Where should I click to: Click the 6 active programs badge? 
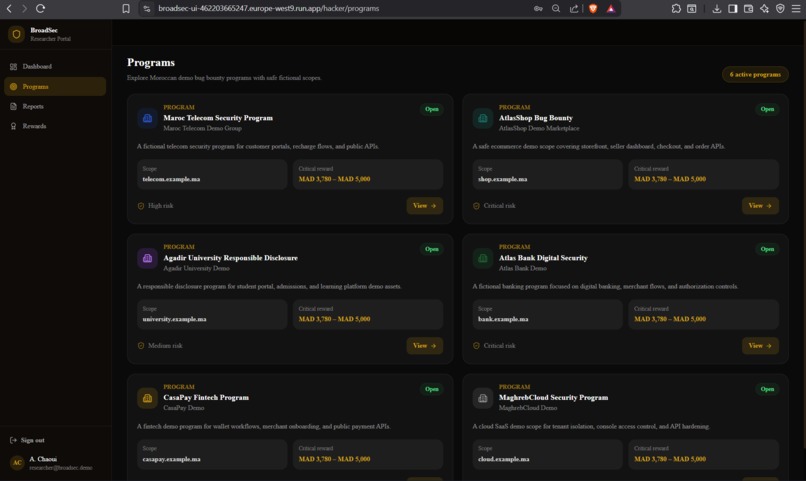[x=755, y=75]
